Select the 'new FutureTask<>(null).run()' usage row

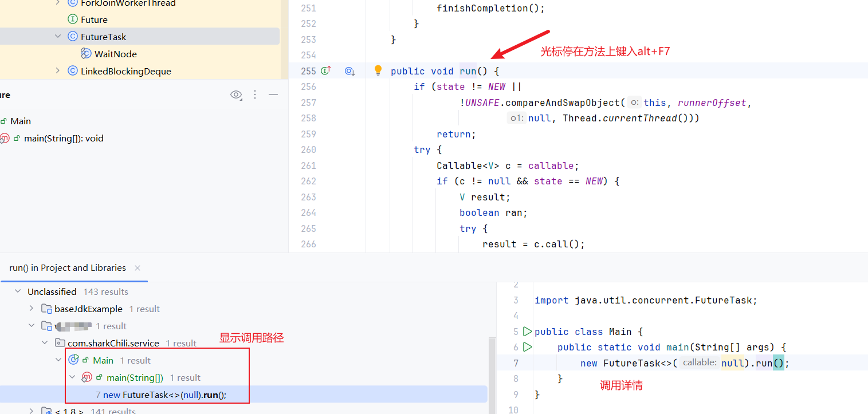[x=164, y=395]
